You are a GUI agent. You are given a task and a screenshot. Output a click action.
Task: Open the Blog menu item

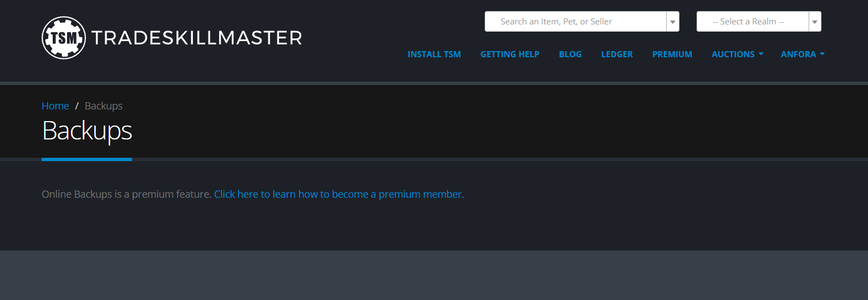(x=570, y=54)
